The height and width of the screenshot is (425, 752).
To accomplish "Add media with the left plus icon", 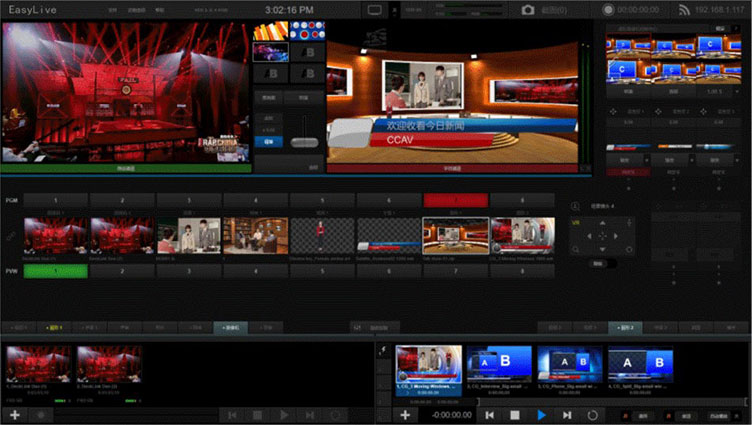I will (x=15, y=414).
